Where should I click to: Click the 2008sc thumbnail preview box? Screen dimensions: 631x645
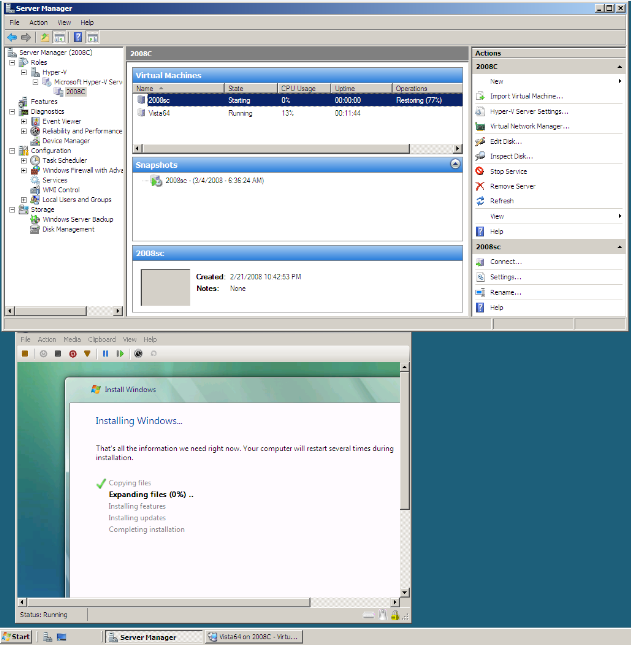[165, 287]
